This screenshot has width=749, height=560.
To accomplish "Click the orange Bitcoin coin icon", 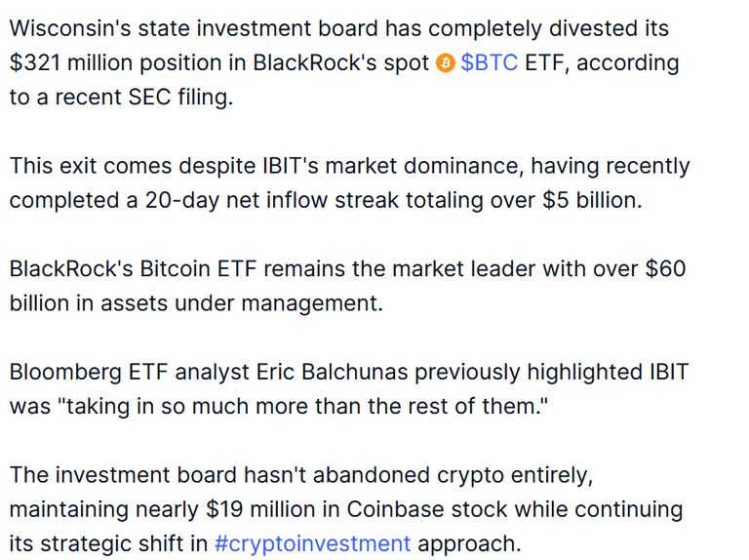I will [445, 63].
